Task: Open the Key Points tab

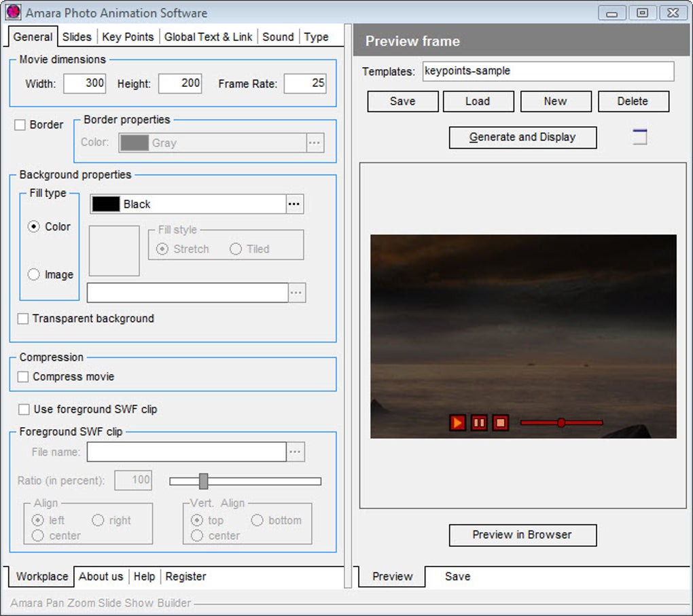Action: [x=128, y=37]
